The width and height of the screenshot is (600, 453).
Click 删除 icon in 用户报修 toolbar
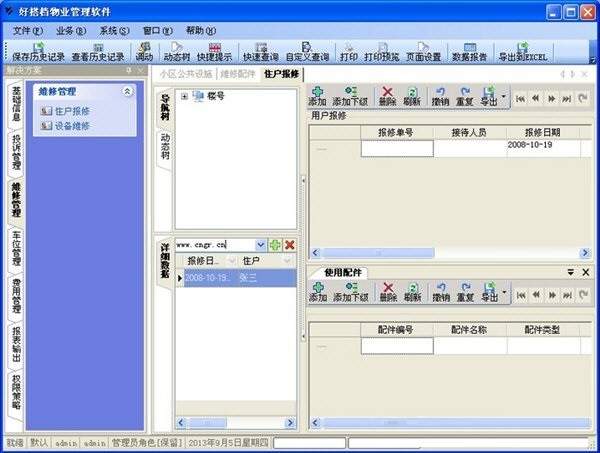387,96
